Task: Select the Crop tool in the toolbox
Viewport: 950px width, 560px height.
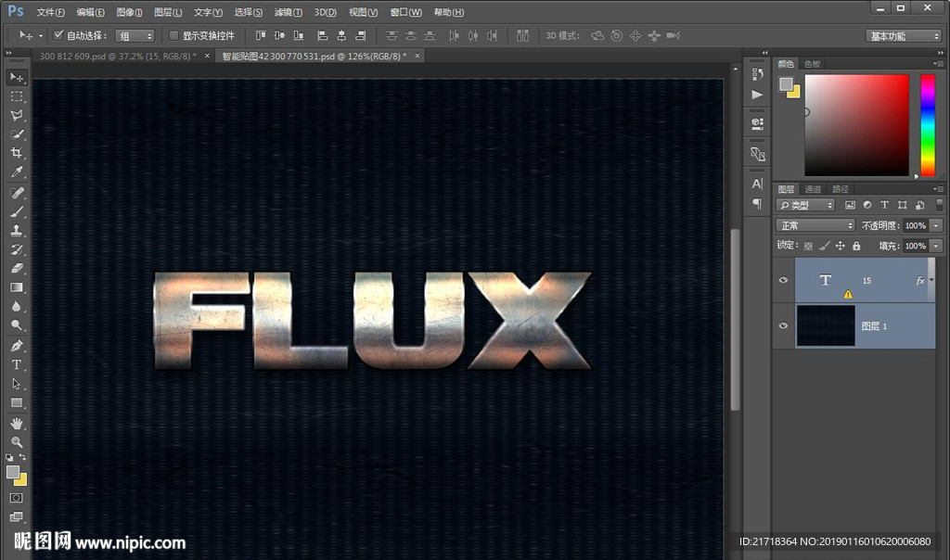Action: tap(17, 153)
